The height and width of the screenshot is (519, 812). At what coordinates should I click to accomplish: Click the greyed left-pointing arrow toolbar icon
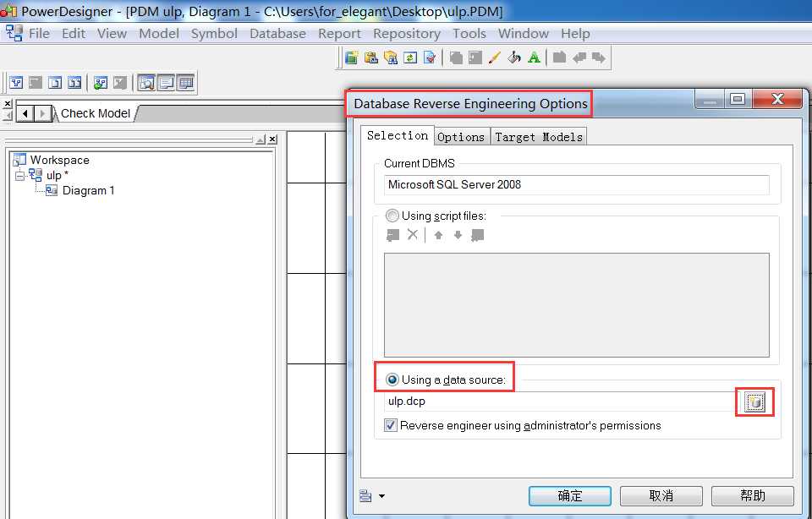coord(579,57)
